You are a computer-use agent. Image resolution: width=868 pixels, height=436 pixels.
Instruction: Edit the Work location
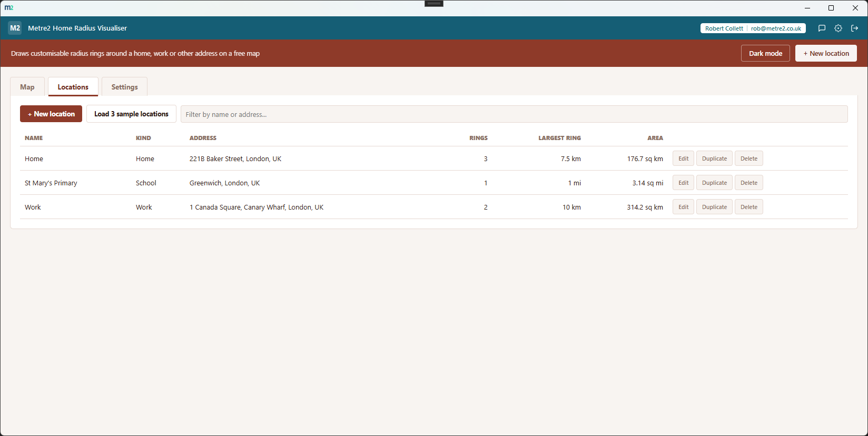pyautogui.click(x=683, y=207)
